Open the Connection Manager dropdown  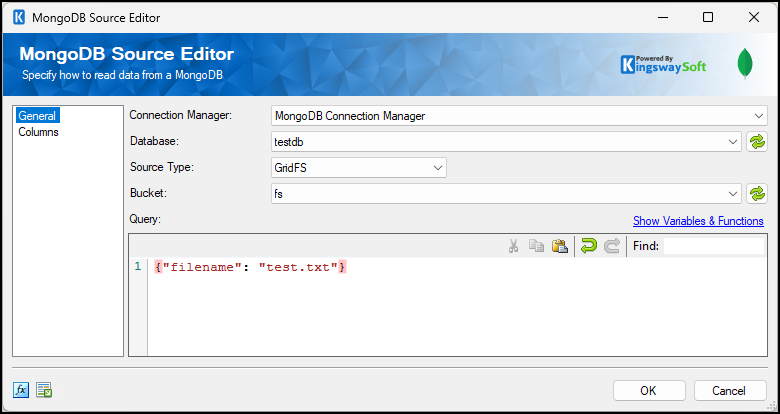pos(519,116)
